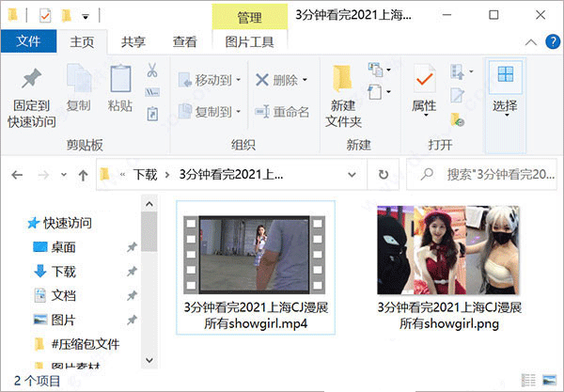Go up one folder level arrow
Screen dimensions: 564x392
point(83,175)
